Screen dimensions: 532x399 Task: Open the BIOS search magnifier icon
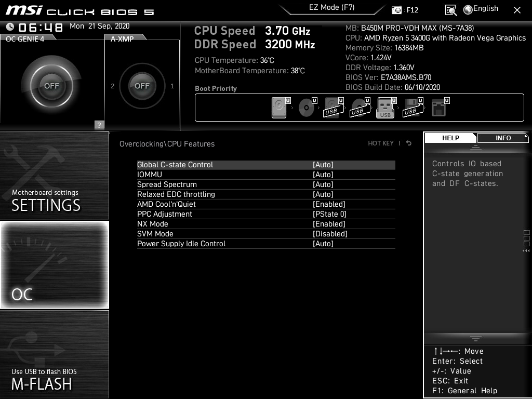point(450,10)
